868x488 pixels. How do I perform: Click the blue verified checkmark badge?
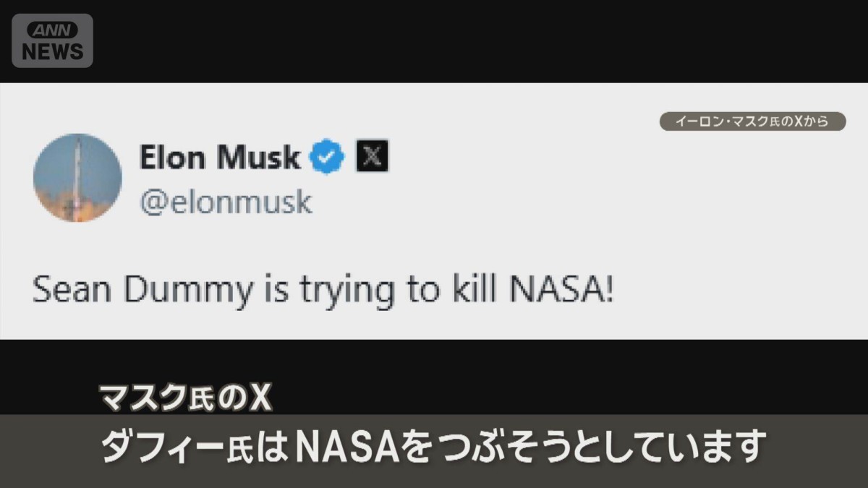[x=328, y=158]
